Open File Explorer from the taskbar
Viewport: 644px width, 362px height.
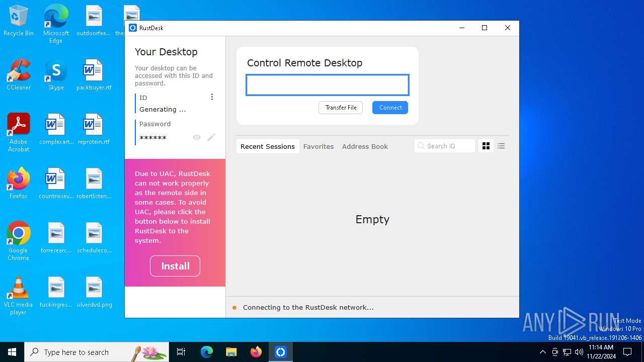tap(231, 352)
